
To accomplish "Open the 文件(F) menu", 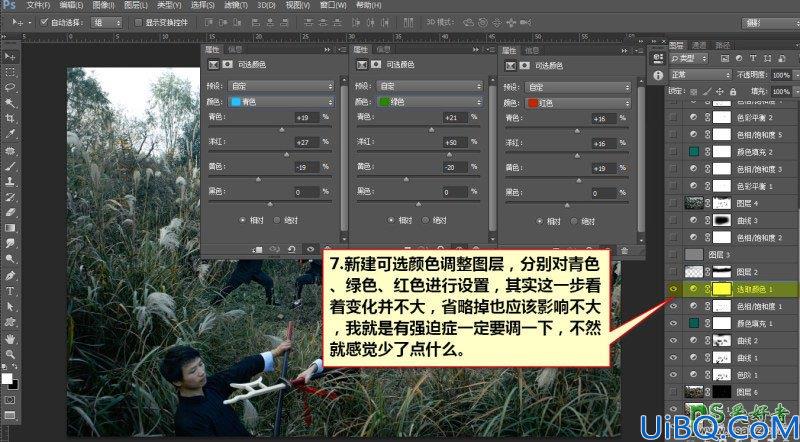I will pyautogui.click(x=38, y=5).
